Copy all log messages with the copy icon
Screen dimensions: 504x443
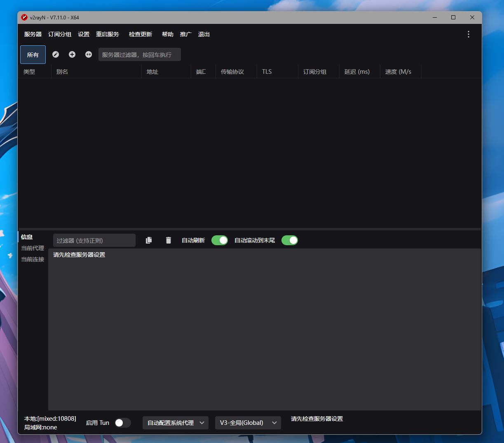click(149, 240)
